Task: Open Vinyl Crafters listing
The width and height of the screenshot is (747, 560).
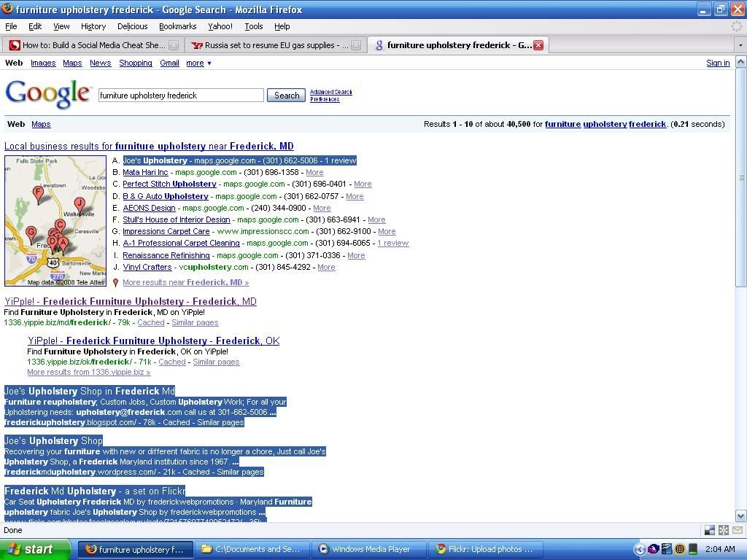Action: coord(147,267)
